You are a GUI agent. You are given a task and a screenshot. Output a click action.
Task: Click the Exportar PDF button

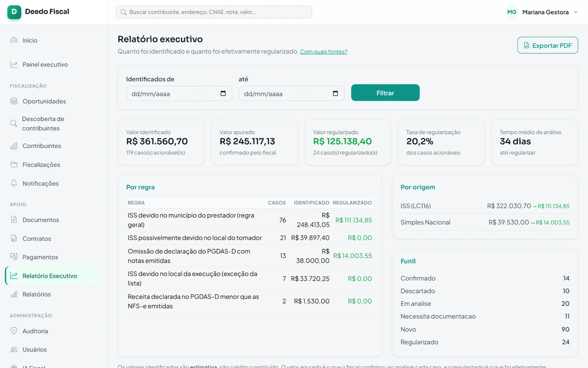pyautogui.click(x=548, y=45)
